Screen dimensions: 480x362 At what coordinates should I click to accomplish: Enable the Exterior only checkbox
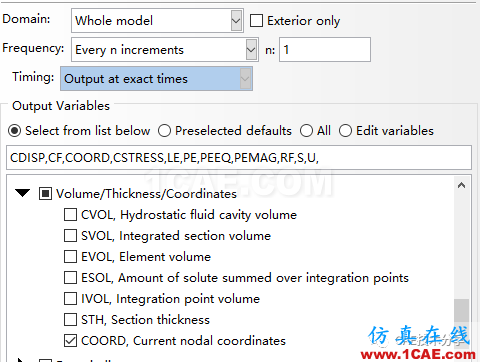pos(256,21)
